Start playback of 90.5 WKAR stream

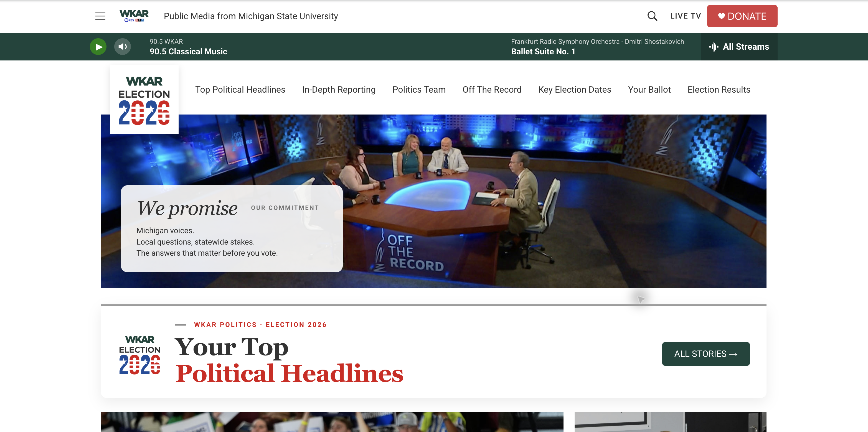point(98,47)
